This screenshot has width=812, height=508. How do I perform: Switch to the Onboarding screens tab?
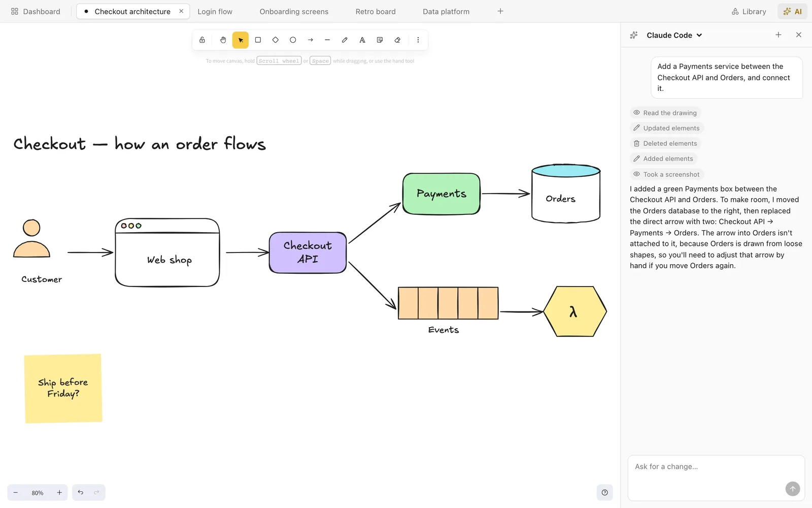(294, 11)
